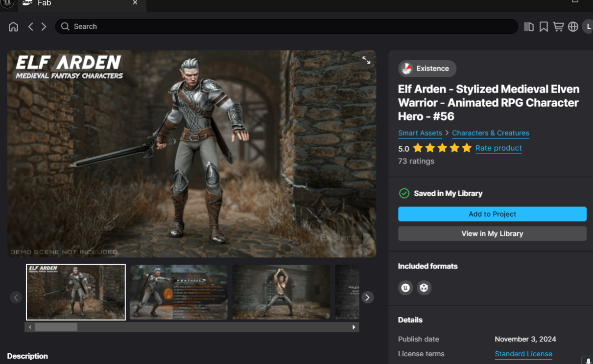
Task: Open the Existence seller profile chip
Action: click(x=427, y=68)
